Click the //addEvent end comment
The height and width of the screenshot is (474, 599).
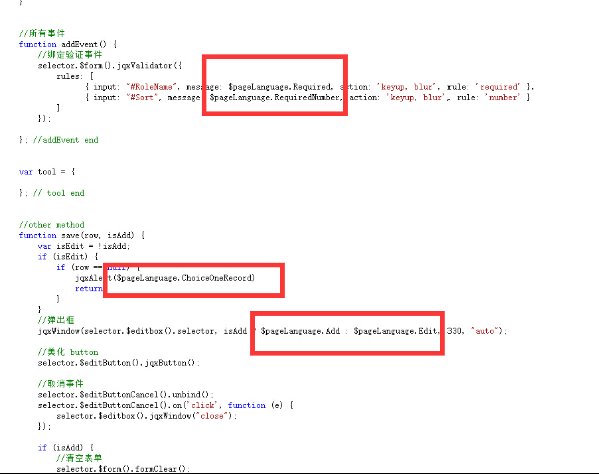(65, 140)
